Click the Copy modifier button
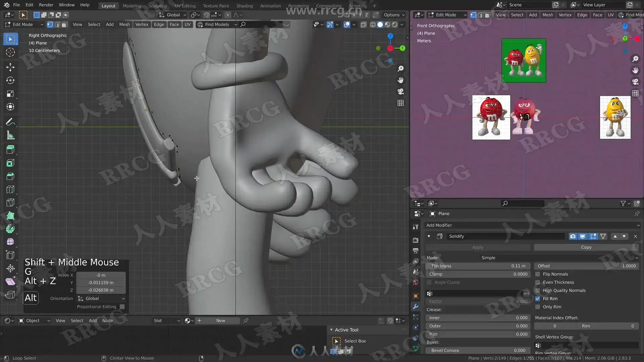This screenshot has height=362, width=644. tap(586, 247)
